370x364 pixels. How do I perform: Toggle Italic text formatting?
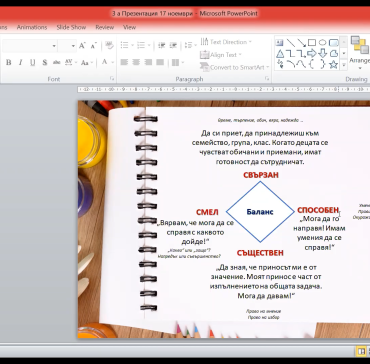[x=20, y=62]
